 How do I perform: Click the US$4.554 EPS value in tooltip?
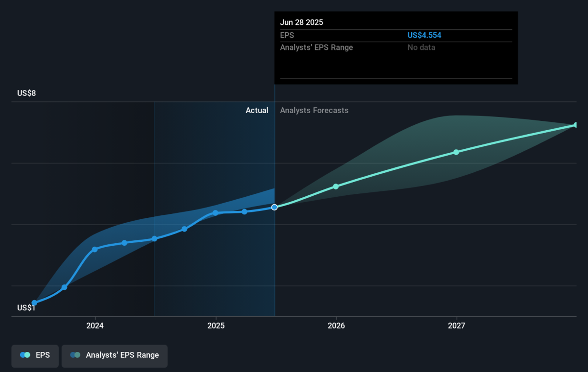(x=420, y=35)
